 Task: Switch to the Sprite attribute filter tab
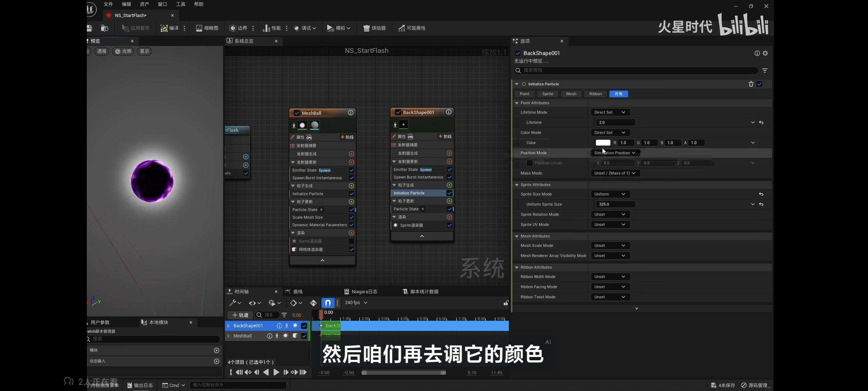point(548,94)
